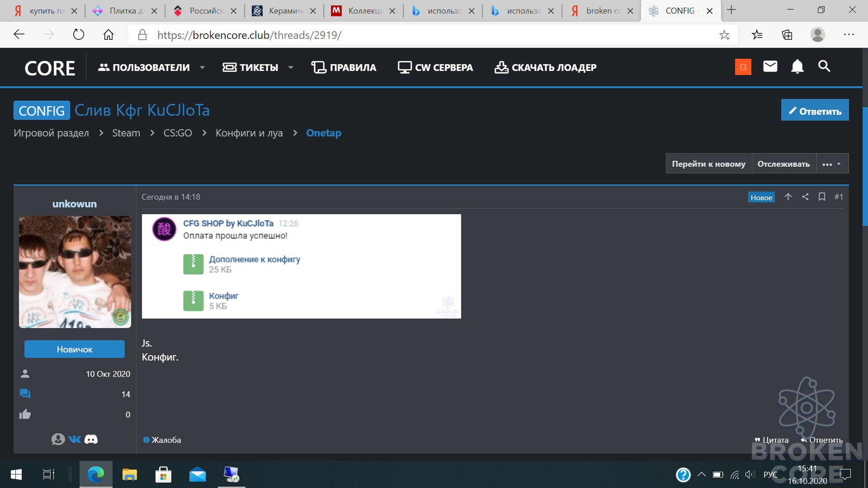868x488 pixels.
Task: Expand the Пользователи dropdown arrow
Action: [202, 67]
